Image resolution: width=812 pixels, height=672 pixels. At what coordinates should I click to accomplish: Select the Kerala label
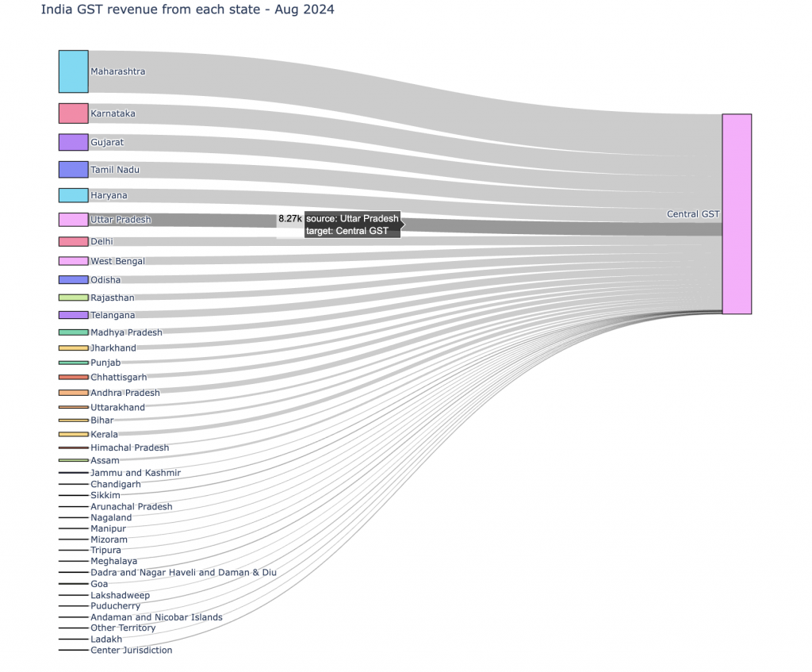pos(104,435)
